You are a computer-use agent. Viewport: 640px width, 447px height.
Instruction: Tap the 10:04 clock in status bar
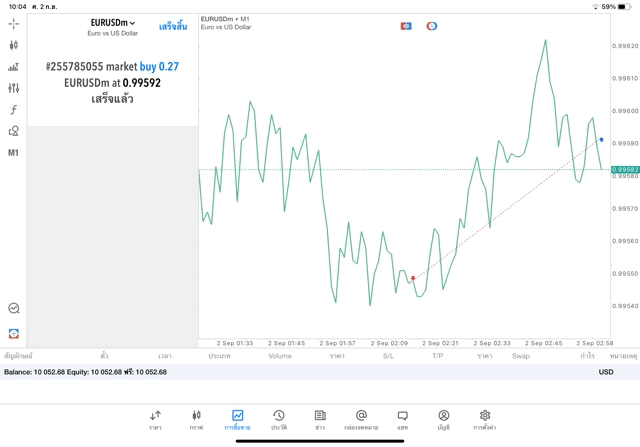18,7
